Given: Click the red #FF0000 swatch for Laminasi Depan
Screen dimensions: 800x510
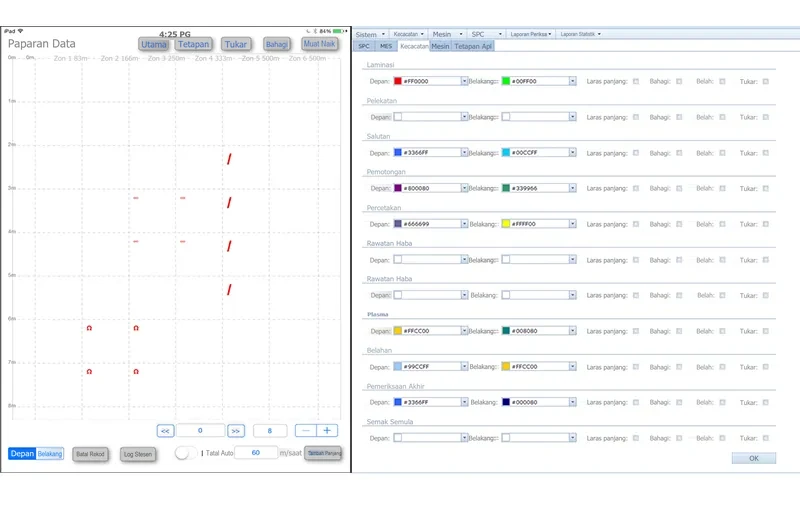Looking at the screenshot, I should point(398,81).
